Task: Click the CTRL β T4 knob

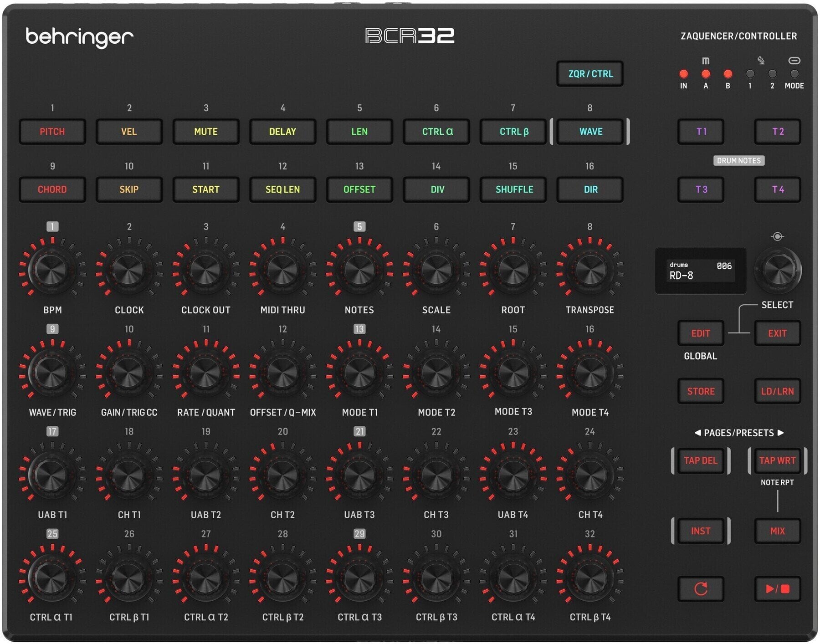Action: (589, 578)
